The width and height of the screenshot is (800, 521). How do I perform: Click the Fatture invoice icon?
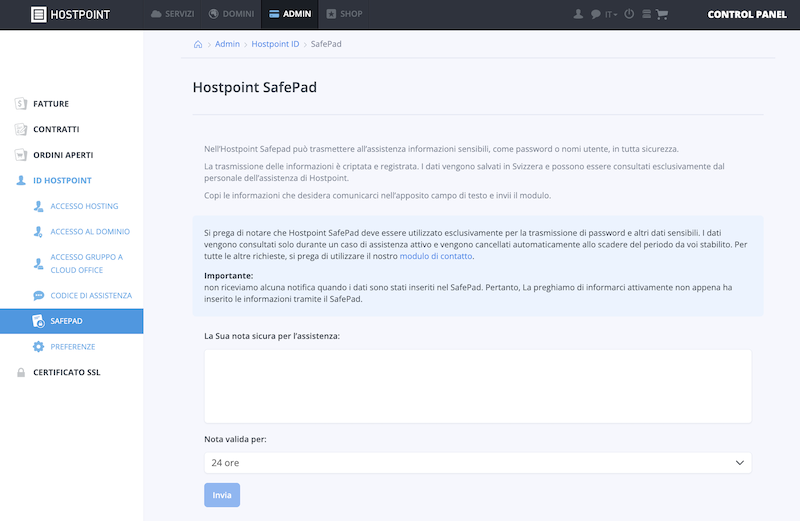pos(20,104)
